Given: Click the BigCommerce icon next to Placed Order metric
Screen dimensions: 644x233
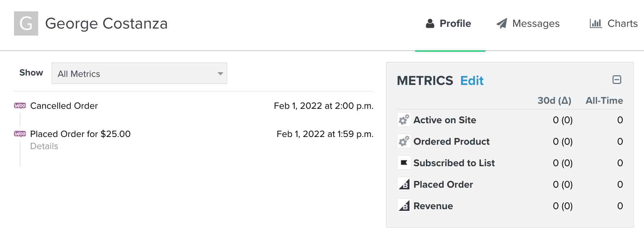Looking at the screenshot, I should click(404, 184).
